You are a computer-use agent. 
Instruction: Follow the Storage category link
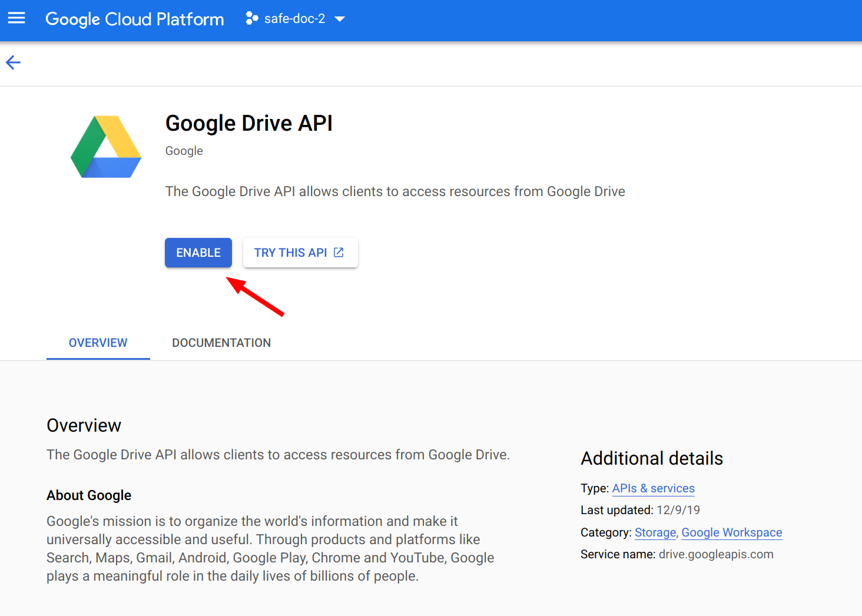click(x=655, y=532)
